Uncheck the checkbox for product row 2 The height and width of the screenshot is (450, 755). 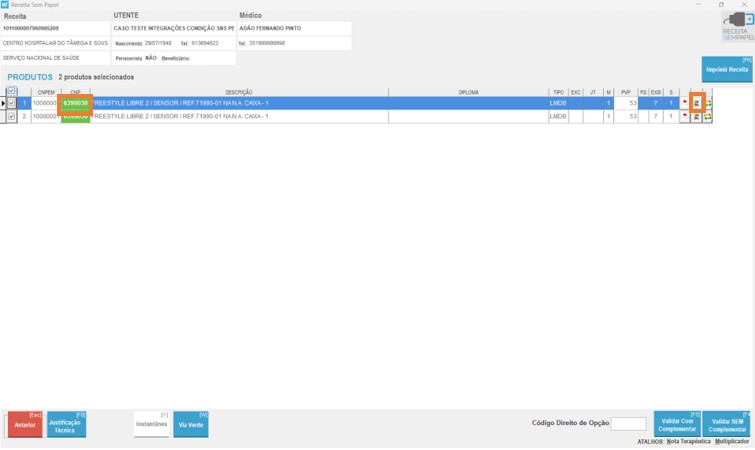pyautogui.click(x=12, y=116)
